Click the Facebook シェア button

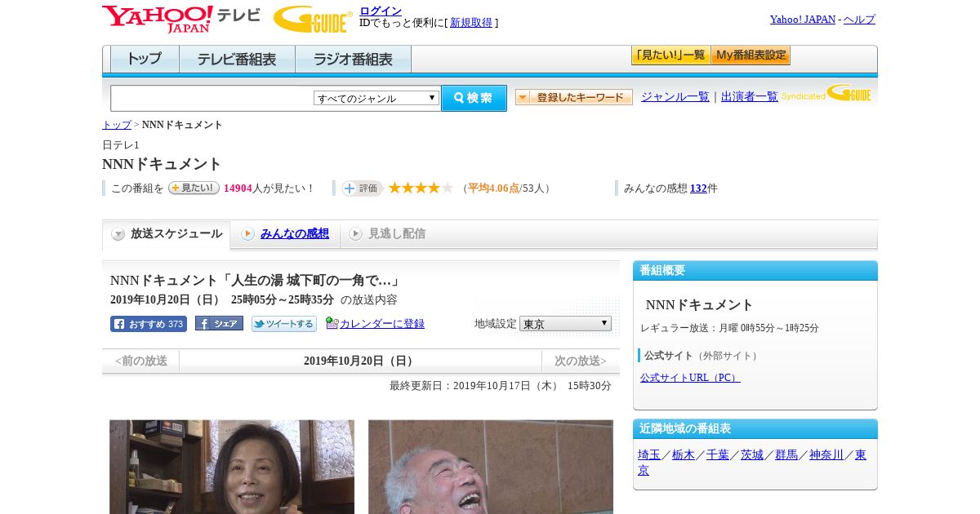coord(219,323)
